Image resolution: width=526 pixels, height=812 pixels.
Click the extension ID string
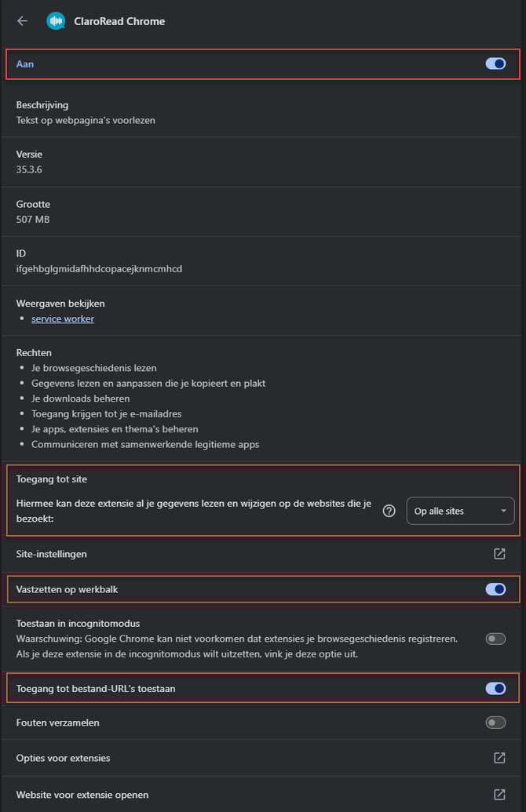tap(99, 269)
